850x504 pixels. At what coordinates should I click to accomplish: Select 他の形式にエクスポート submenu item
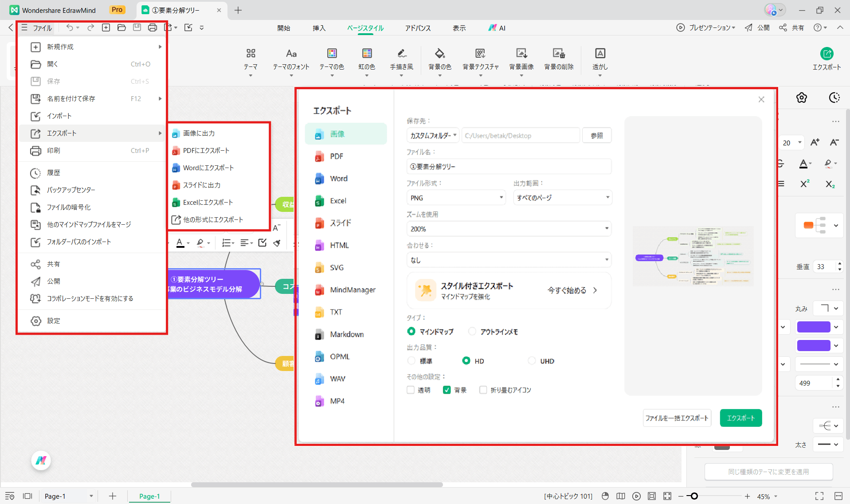click(219, 219)
